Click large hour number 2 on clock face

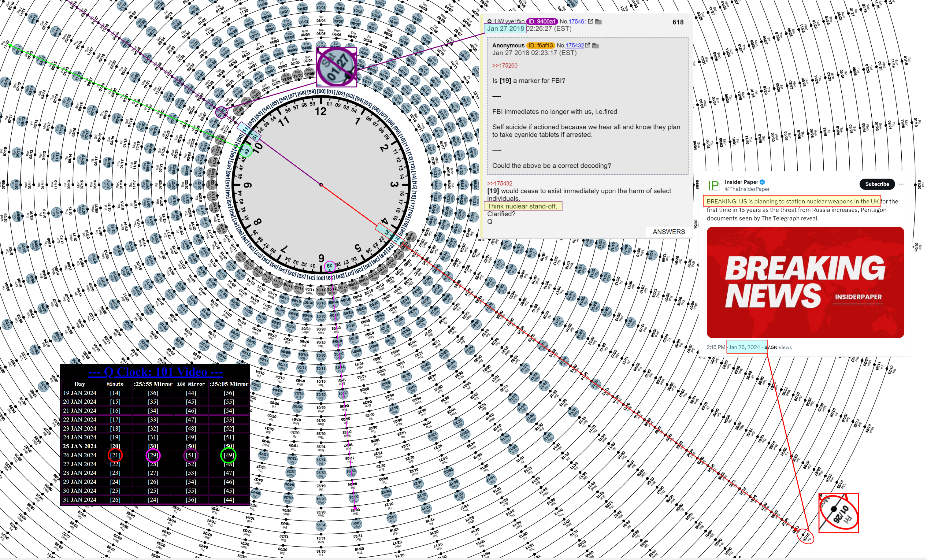pos(384,147)
